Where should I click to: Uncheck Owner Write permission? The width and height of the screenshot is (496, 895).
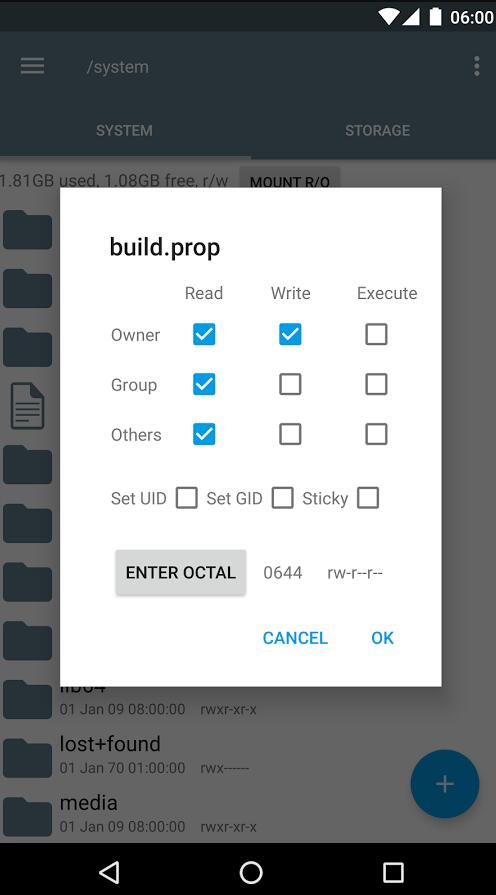tap(290, 334)
